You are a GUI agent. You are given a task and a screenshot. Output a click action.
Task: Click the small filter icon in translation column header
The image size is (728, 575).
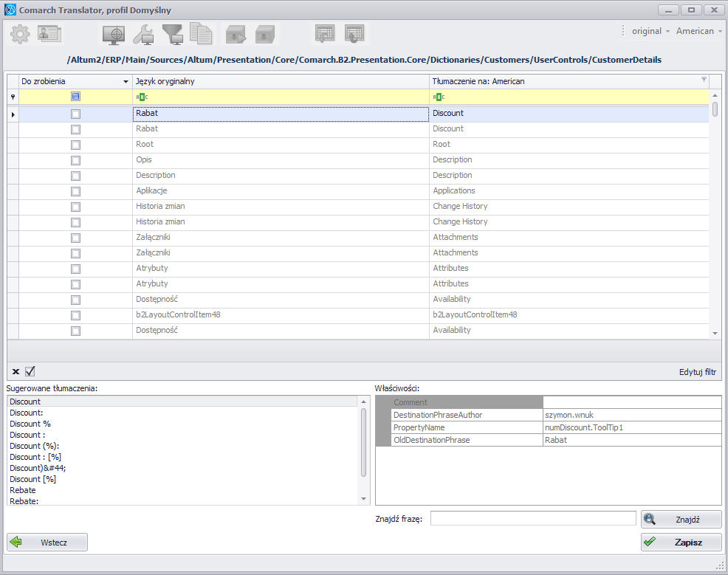(704, 80)
